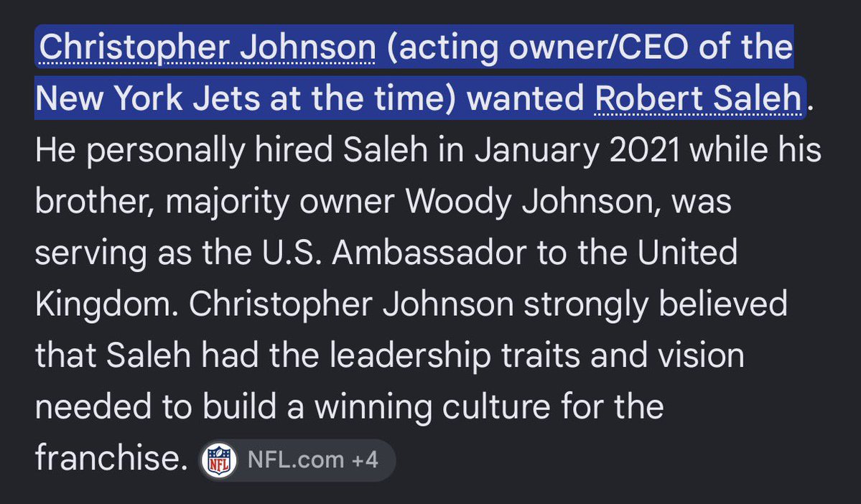Click the phrase 'winning culture' in text

pos(432,407)
